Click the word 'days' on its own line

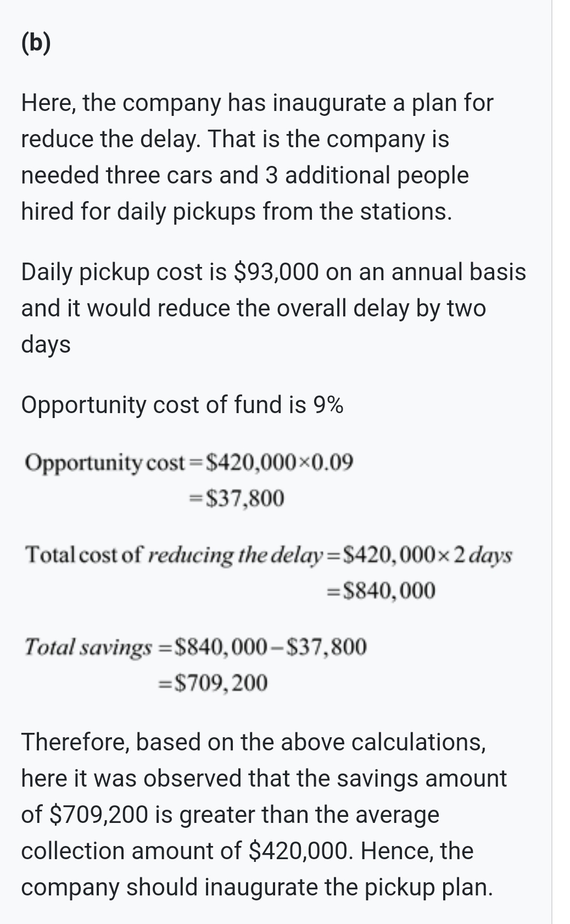46,344
